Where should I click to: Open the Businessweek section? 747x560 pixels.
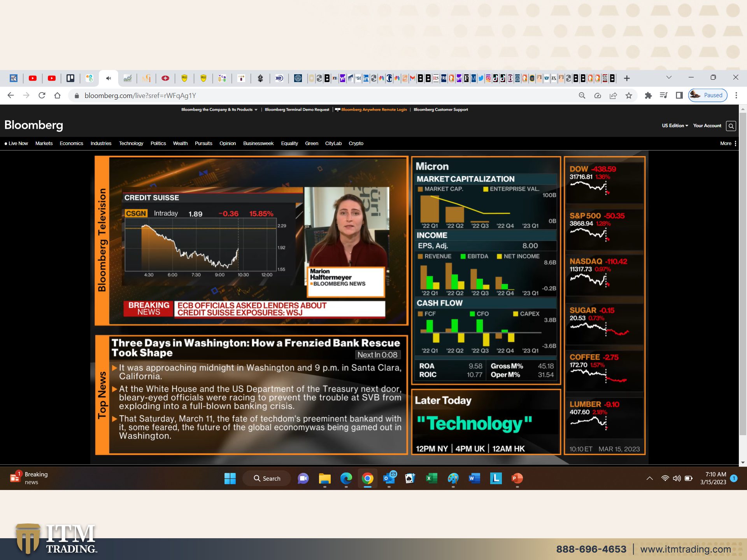coord(258,143)
